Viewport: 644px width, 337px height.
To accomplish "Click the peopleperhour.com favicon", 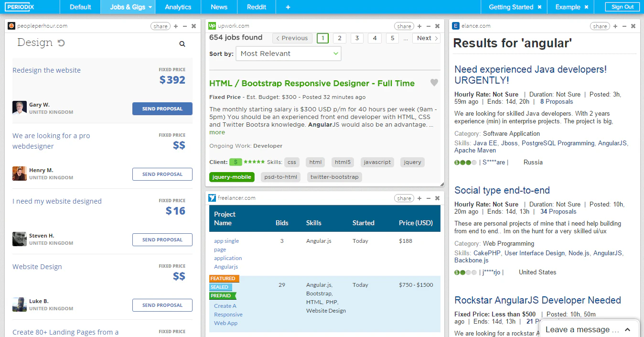I will 11,26.
